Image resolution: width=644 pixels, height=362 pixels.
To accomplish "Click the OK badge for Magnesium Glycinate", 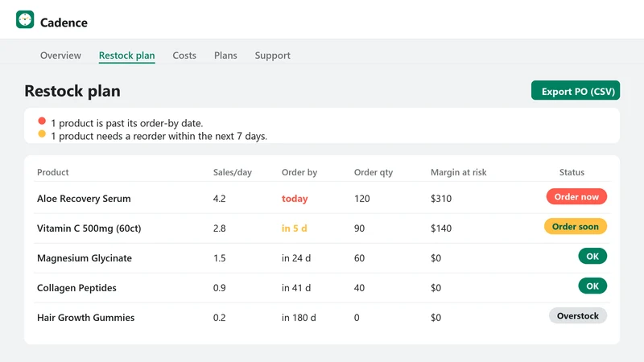I will click(592, 256).
